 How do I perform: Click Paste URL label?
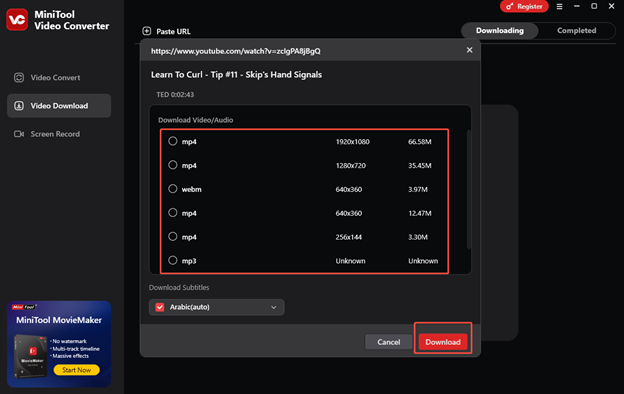[x=173, y=31]
